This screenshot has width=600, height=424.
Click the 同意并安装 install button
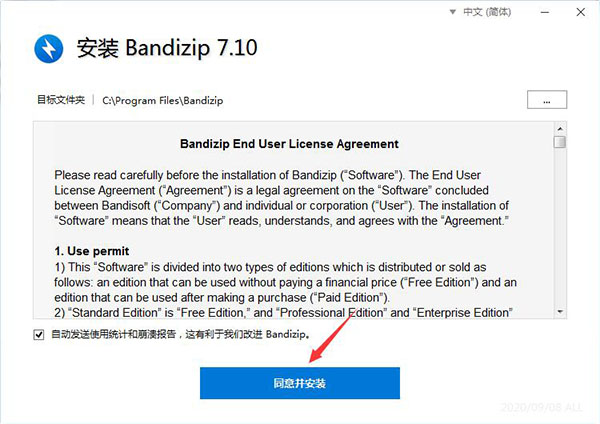[x=300, y=383]
